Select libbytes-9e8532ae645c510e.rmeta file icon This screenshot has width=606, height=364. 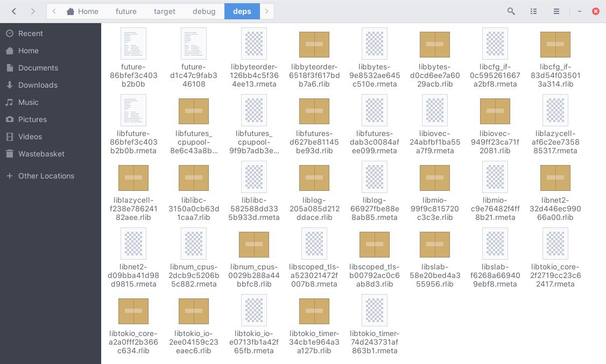[375, 44]
